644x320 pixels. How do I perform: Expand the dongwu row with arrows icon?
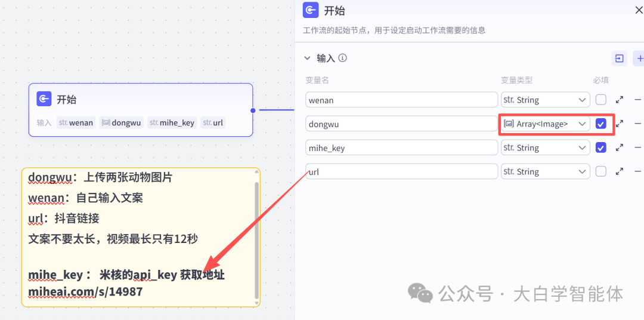coord(620,124)
